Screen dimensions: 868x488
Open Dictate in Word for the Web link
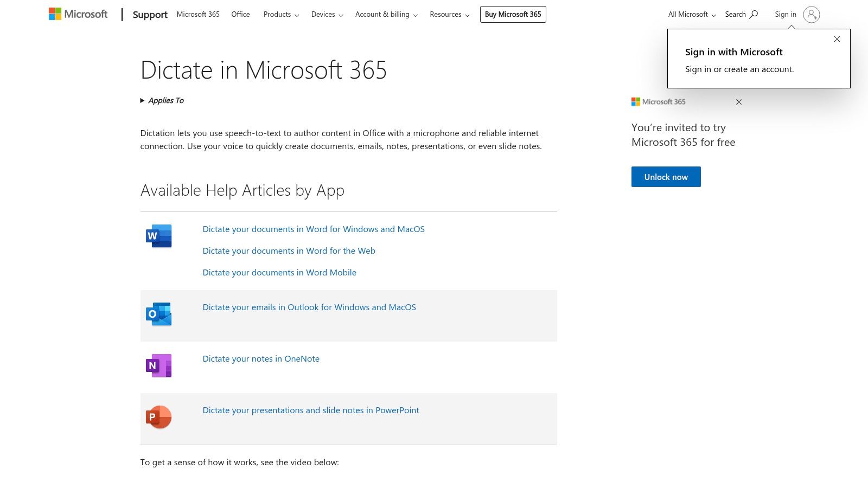click(289, 251)
